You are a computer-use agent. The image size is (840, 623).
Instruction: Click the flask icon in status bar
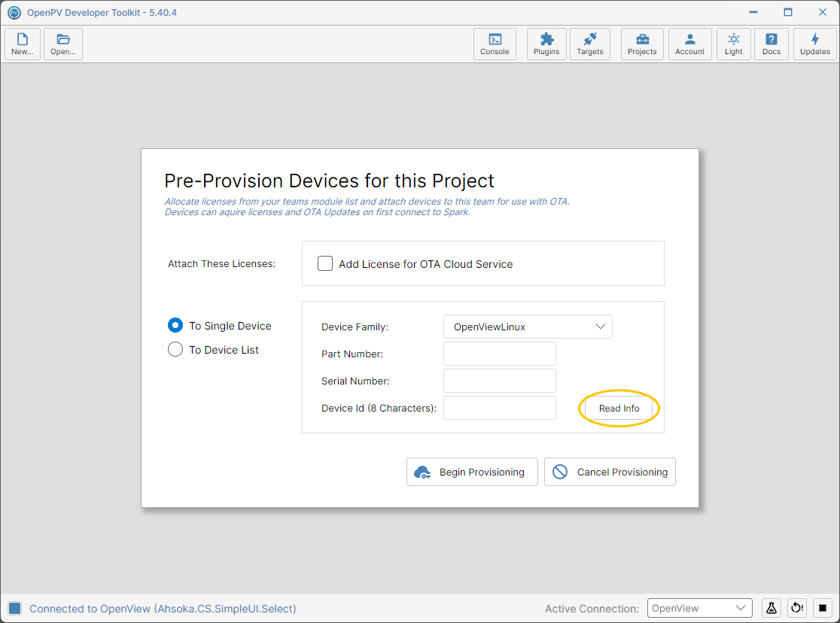772,608
